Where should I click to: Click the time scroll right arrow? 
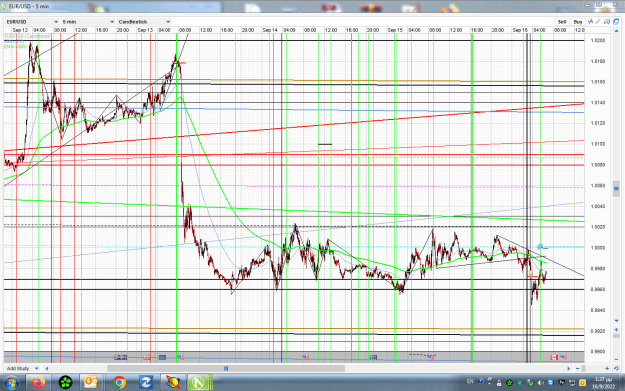[x=569, y=368]
